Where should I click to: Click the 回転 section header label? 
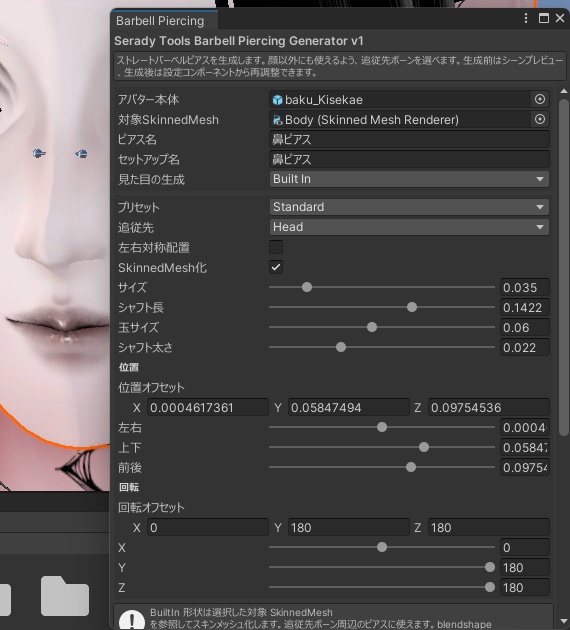click(129, 487)
